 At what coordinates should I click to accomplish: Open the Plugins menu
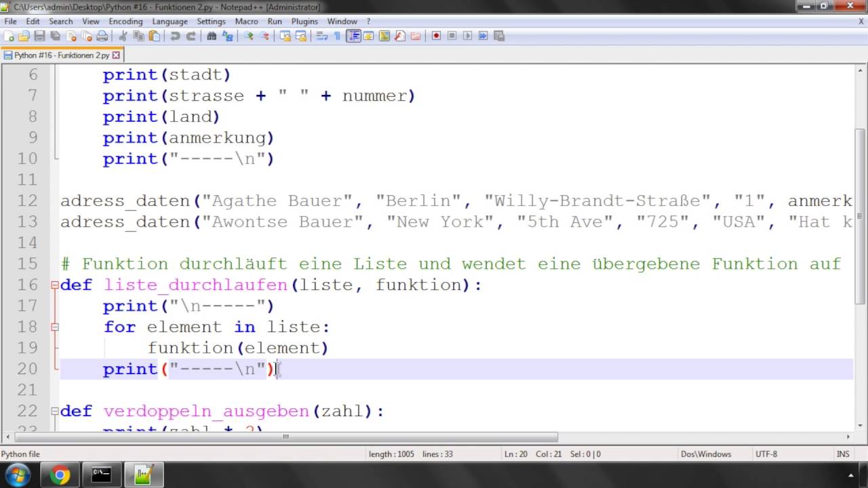pos(304,21)
